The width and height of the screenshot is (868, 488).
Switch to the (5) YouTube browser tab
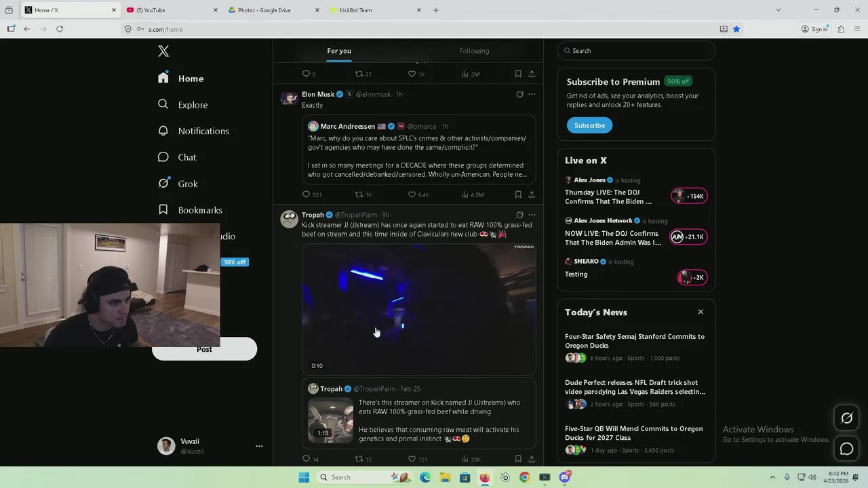(172, 10)
